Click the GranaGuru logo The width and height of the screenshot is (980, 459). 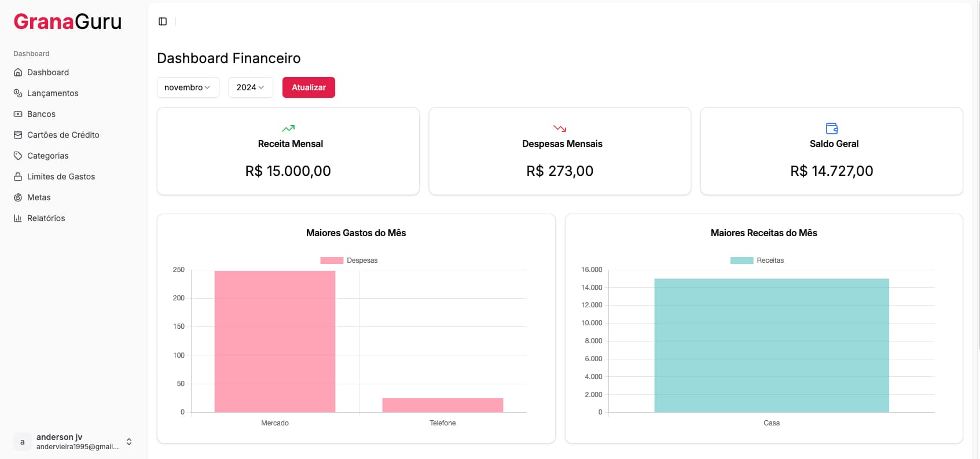[x=68, y=21]
